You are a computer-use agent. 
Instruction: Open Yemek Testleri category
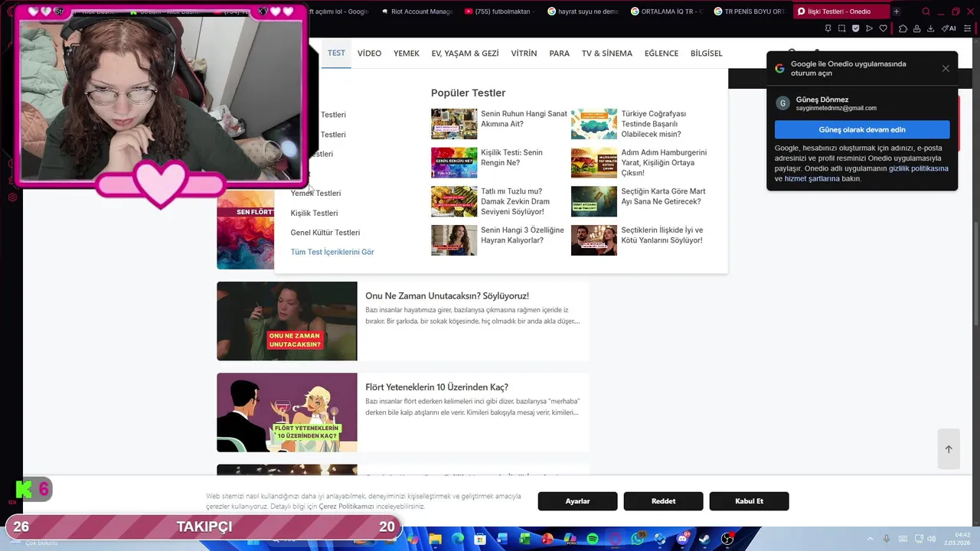pyautogui.click(x=315, y=193)
